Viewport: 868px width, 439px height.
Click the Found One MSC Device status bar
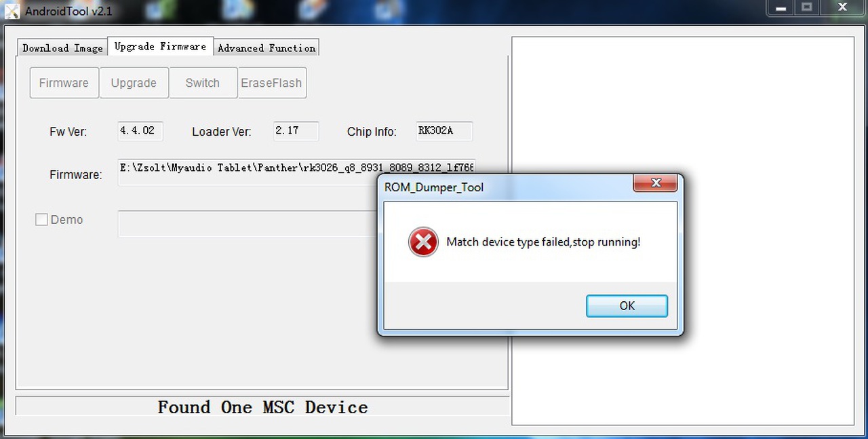pos(262,406)
